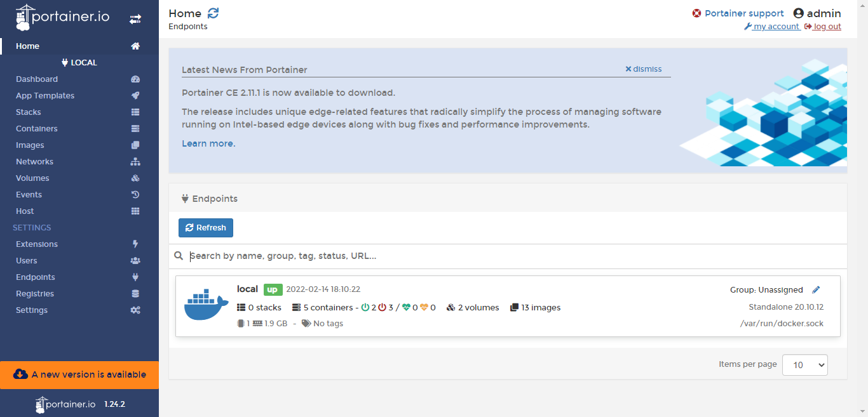Click the Dashboard gauge icon
This screenshot has width=868, height=417.
tap(135, 79)
